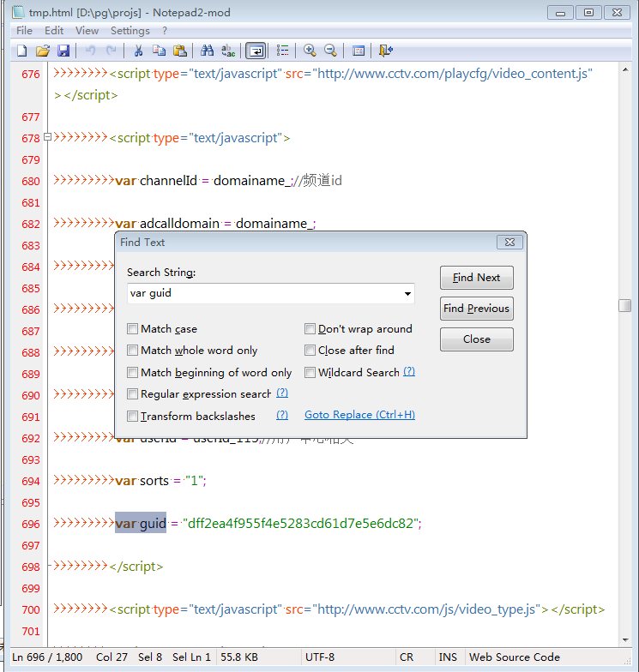Enable Wildcard Search checkbox

click(310, 372)
